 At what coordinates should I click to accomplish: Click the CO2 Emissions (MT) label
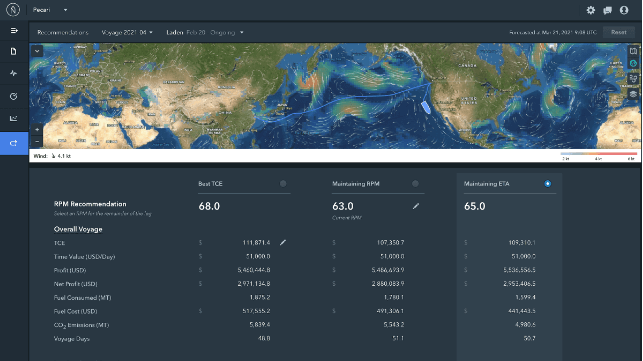pos(82,325)
